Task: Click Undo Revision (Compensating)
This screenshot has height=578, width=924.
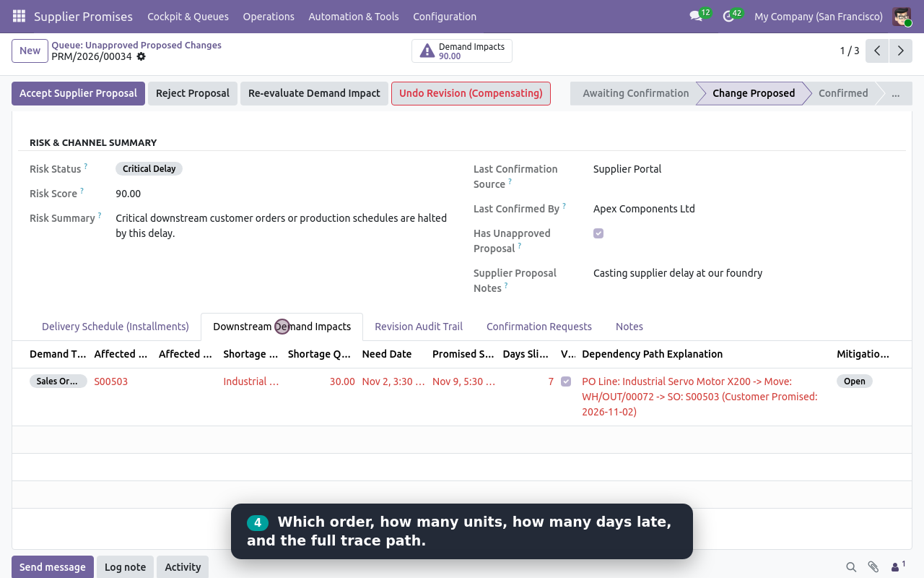Action: click(x=471, y=93)
